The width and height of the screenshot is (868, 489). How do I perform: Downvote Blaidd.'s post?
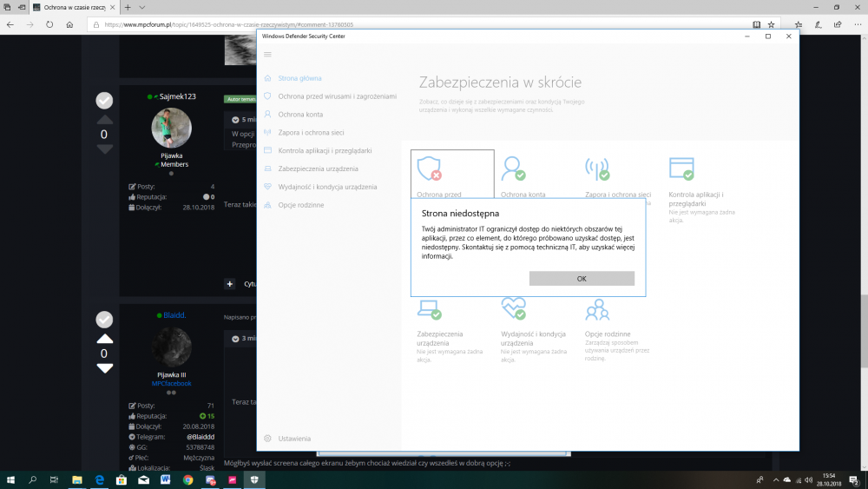105,368
